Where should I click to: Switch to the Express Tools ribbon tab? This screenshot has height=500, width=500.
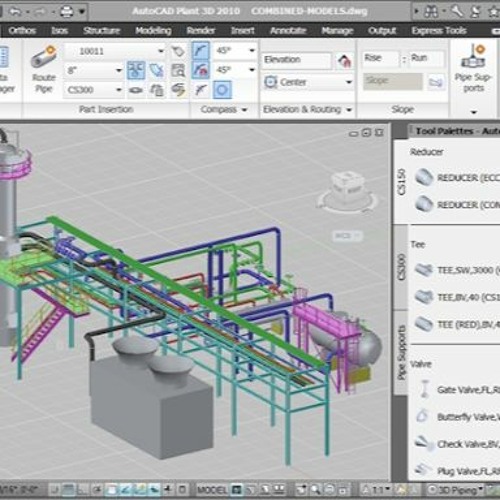(x=439, y=31)
